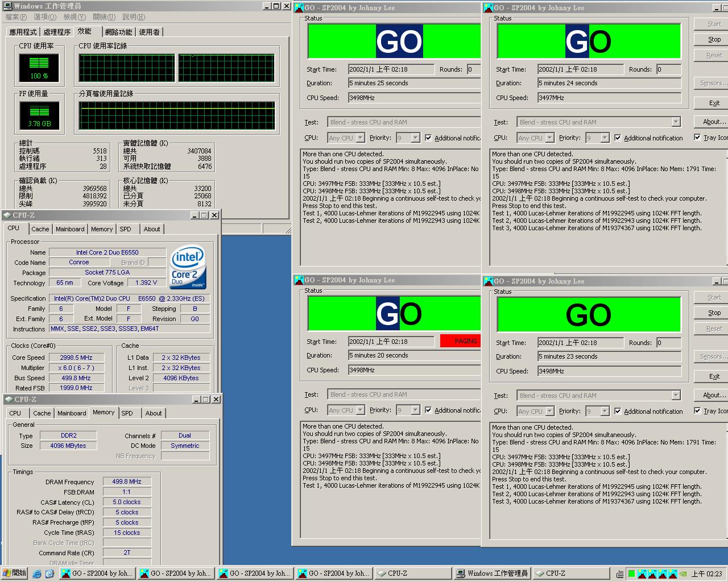Open Cache tab in upper CPU-Z window
The width and height of the screenshot is (728, 582).
pyautogui.click(x=40, y=229)
